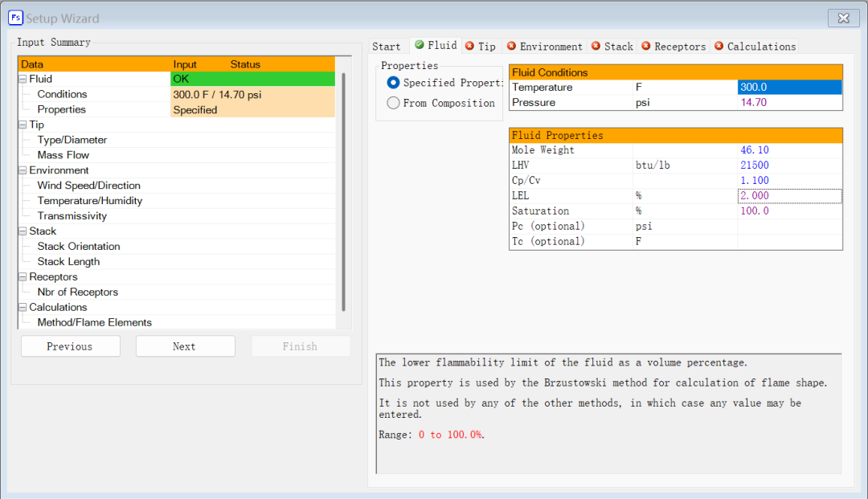Open the Calculations tab
Viewport: 868px width, 499px height.
755,47
